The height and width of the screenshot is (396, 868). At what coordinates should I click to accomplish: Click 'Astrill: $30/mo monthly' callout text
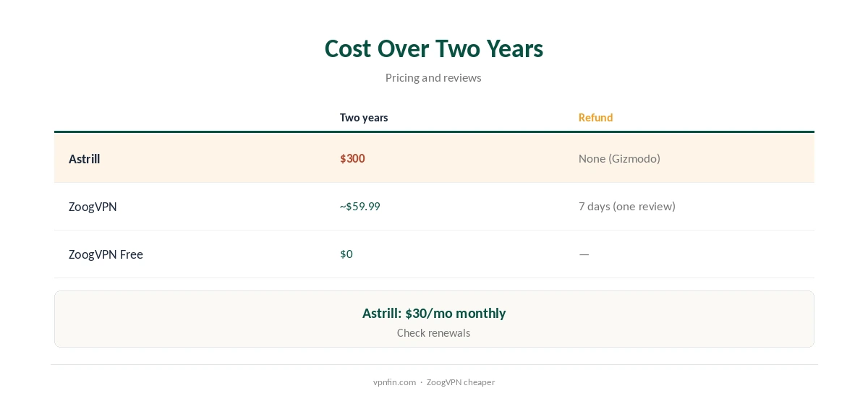[x=434, y=314]
